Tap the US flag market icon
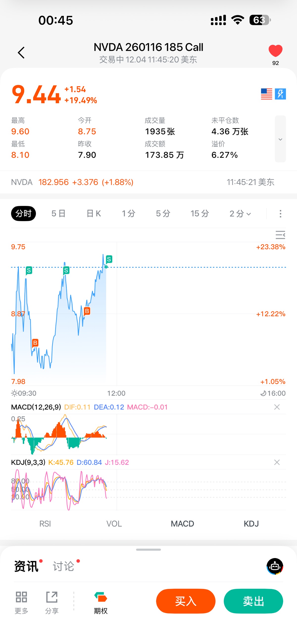 266,94
